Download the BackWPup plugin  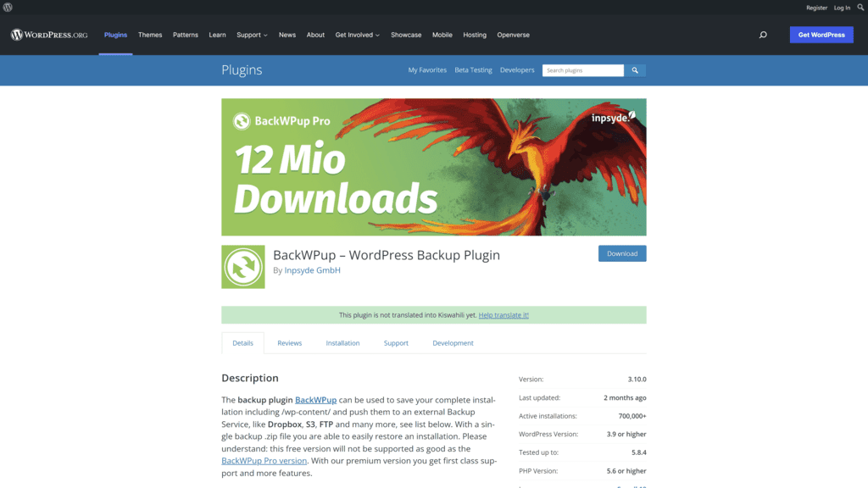click(x=622, y=253)
